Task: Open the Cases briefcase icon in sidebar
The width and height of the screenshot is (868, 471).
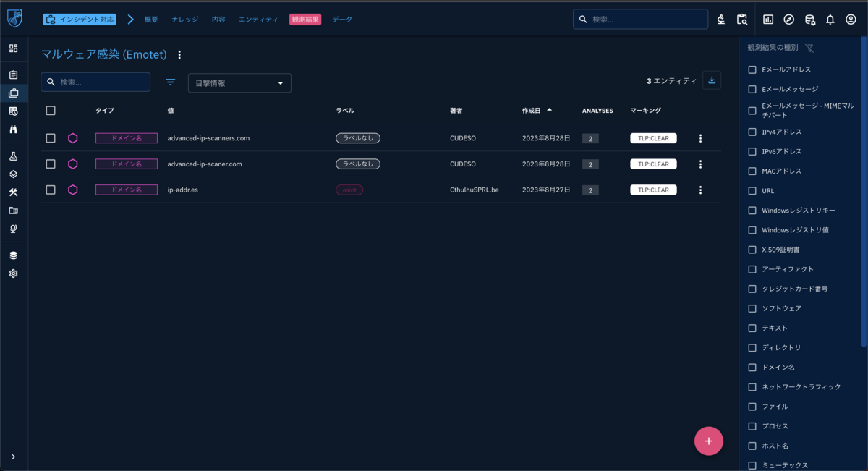Action: (x=13, y=93)
